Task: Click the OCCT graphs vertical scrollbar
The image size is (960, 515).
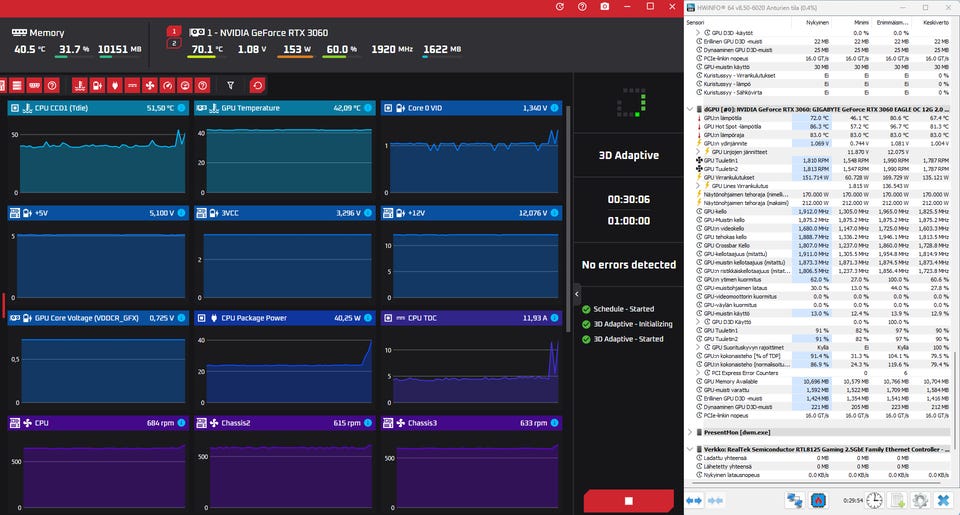Action: 568,220
